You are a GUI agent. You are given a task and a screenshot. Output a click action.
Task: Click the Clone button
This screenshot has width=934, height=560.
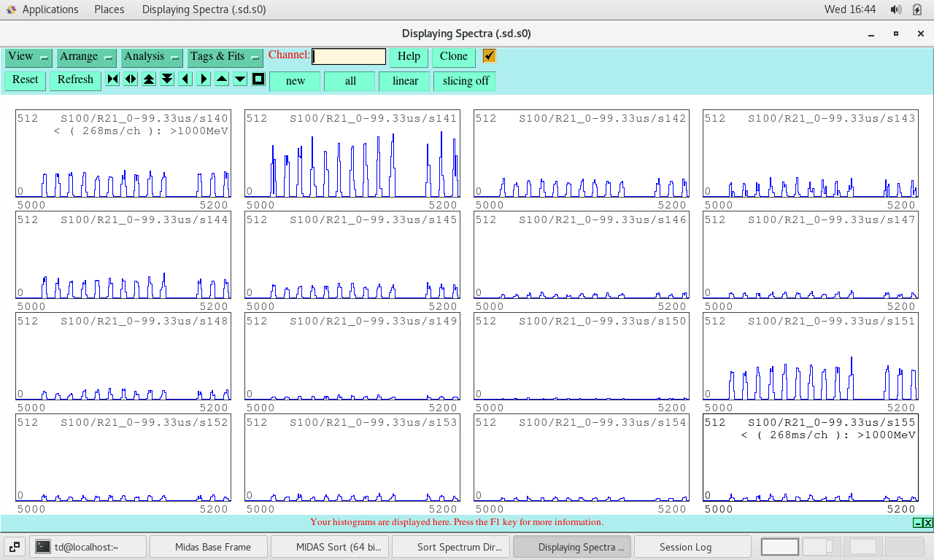[453, 57]
